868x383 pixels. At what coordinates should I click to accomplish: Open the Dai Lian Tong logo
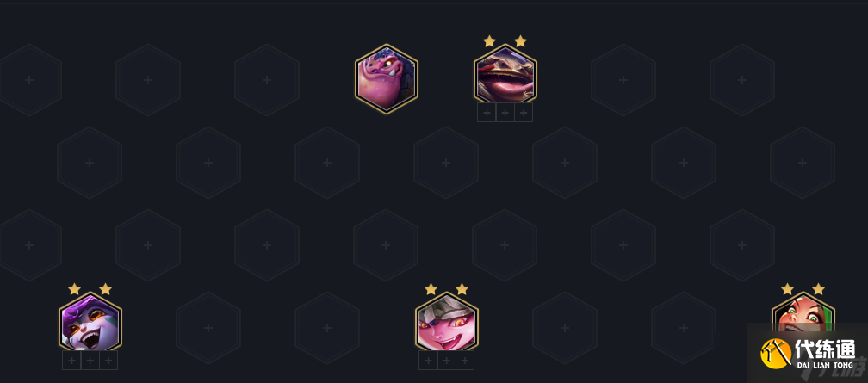[x=809, y=353]
